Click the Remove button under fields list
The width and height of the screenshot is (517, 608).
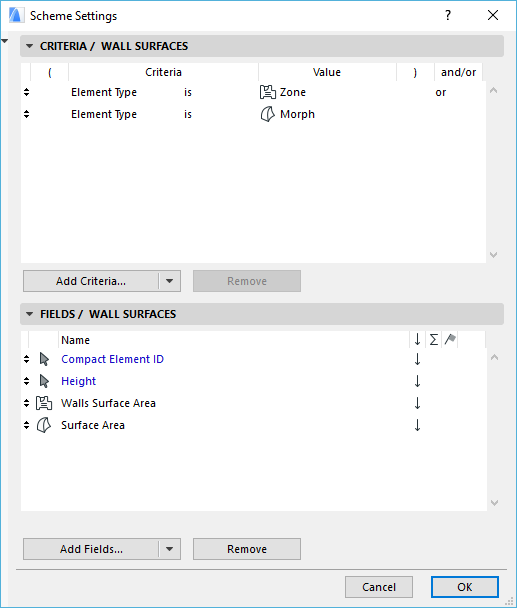[247, 549]
